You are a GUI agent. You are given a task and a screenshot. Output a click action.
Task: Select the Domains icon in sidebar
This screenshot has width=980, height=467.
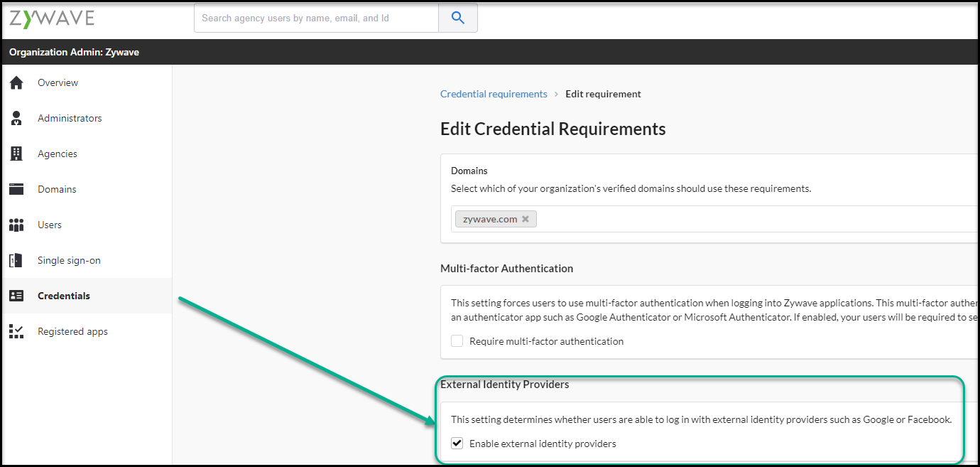pos(16,188)
